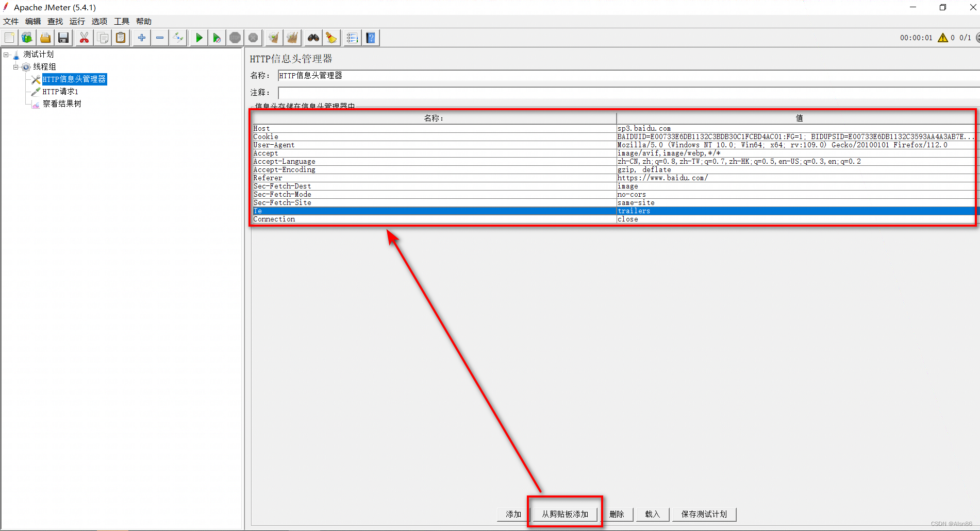Click the Shutdown test icon

253,38
